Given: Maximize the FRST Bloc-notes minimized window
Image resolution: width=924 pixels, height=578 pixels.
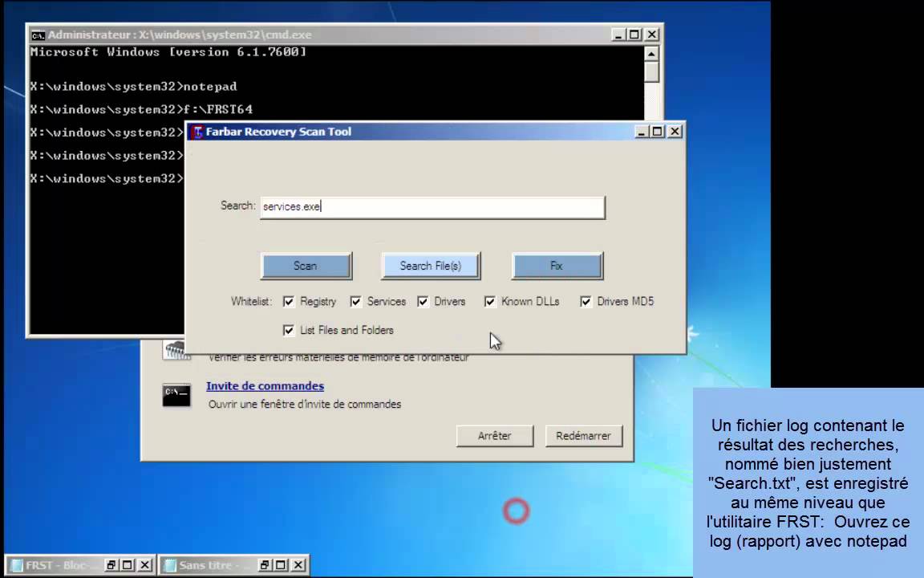Looking at the screenshot, I should click(128, 565).
